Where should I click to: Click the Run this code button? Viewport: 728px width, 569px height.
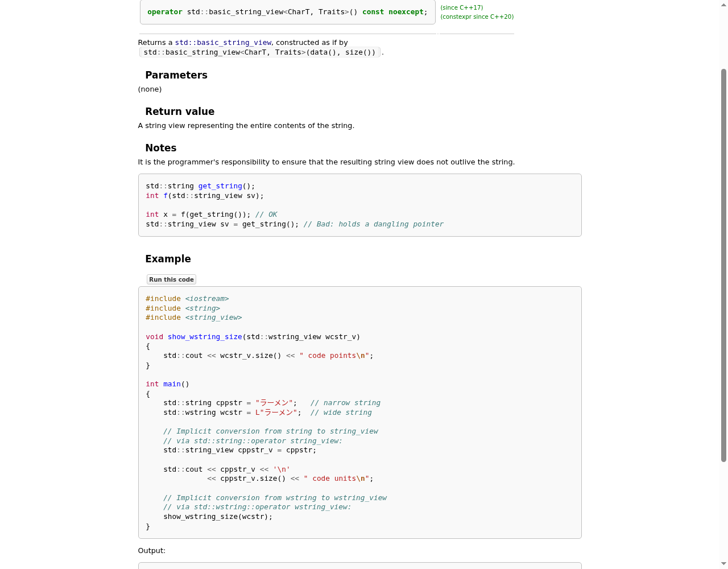pyautogui.click(x=171, y=279)
